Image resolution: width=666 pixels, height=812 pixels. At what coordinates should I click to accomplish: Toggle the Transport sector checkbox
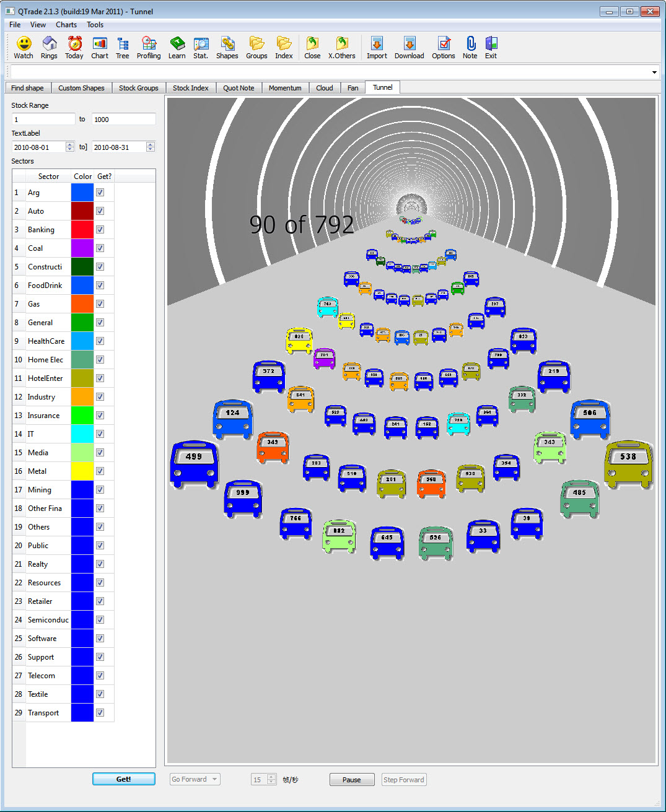pos(100,712)
